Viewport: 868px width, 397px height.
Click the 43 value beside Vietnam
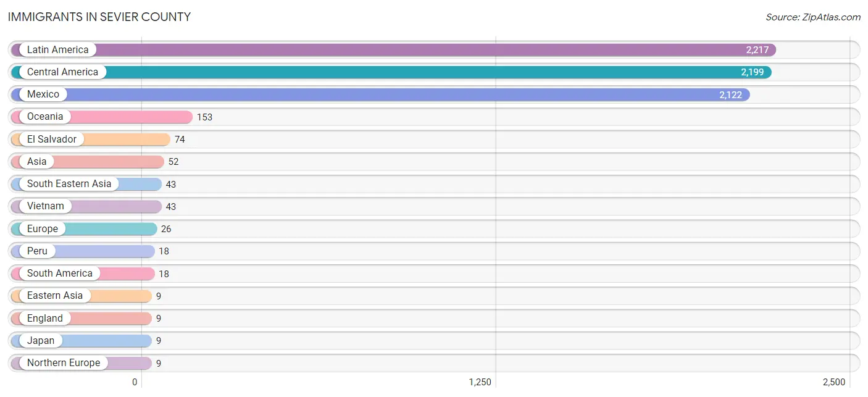tap(171, 207)
